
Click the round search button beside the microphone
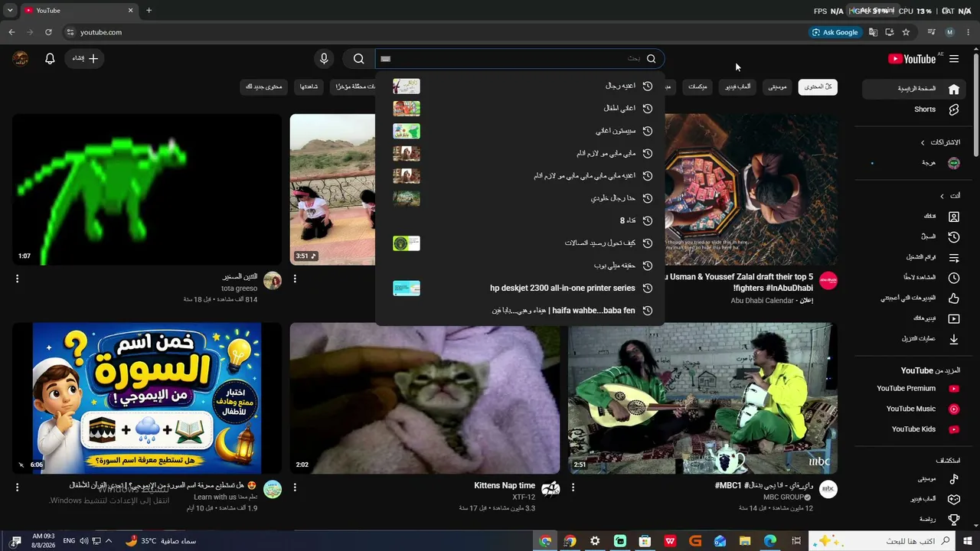pos(358,59)
